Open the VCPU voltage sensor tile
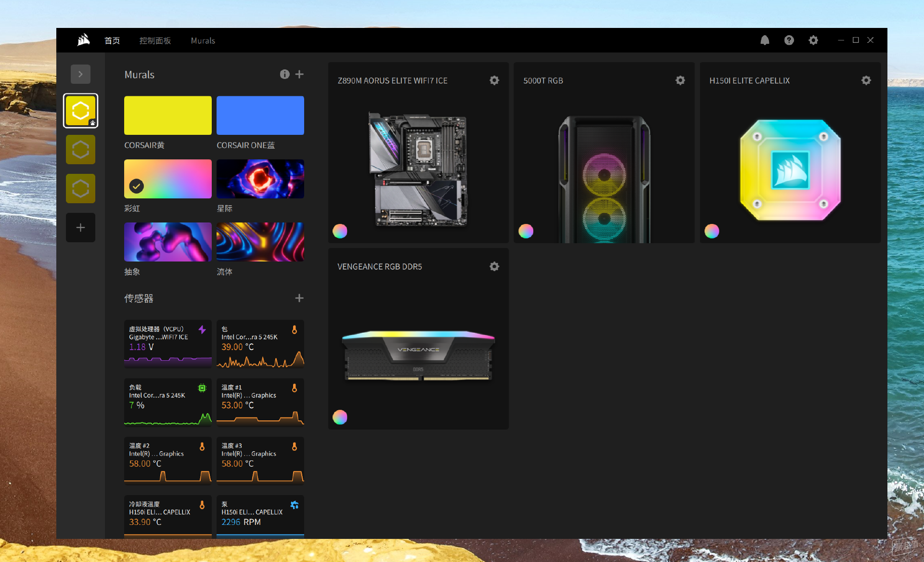The width and height of the screenshot is (924, 562). pos(167,344)
